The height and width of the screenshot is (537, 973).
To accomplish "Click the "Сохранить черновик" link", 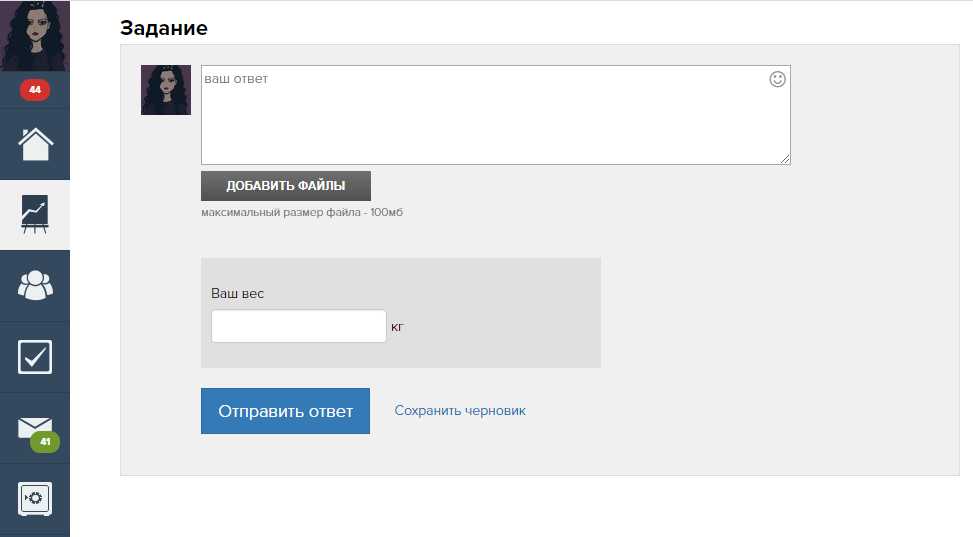I will point(460,411).
